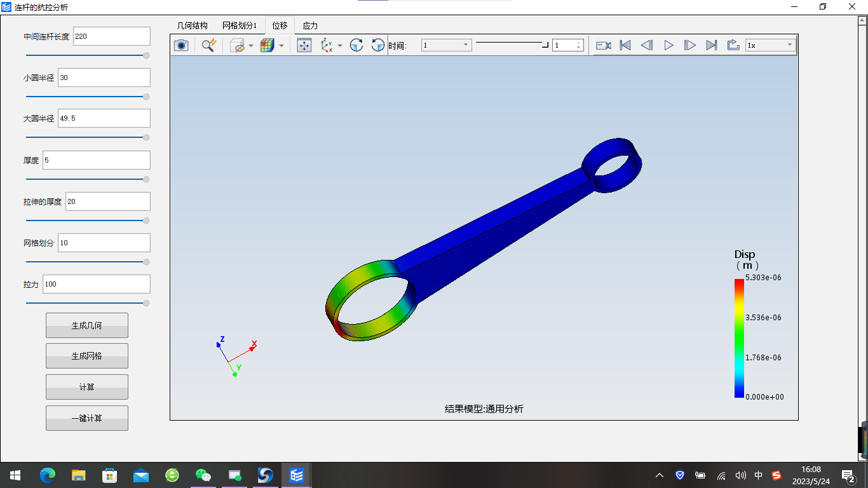
Task: Click the slider handle under 中间连杆长度
Action: point(146,55)
